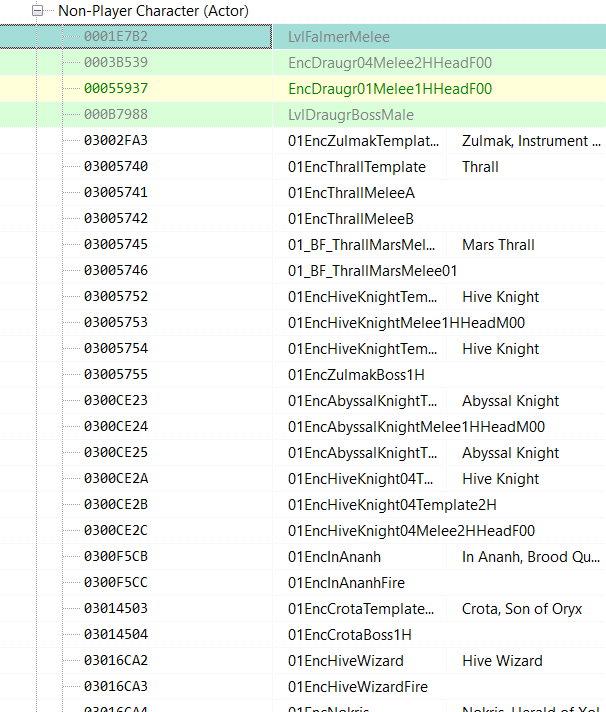The width and height of the screenshot is (606, 712).
Task: Click EncDraugr01Melee1HHeadF00 cell
Action: click(x=390, y=89)
